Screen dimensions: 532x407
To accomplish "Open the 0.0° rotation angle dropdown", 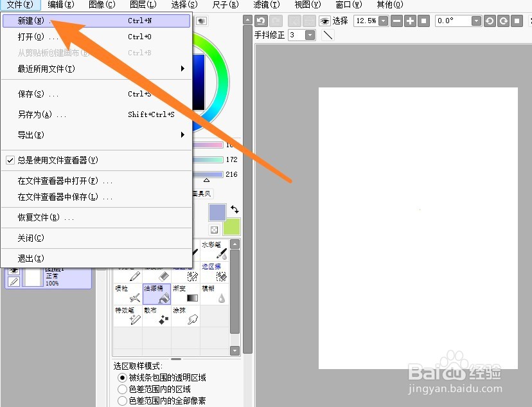I will (476, 21).
